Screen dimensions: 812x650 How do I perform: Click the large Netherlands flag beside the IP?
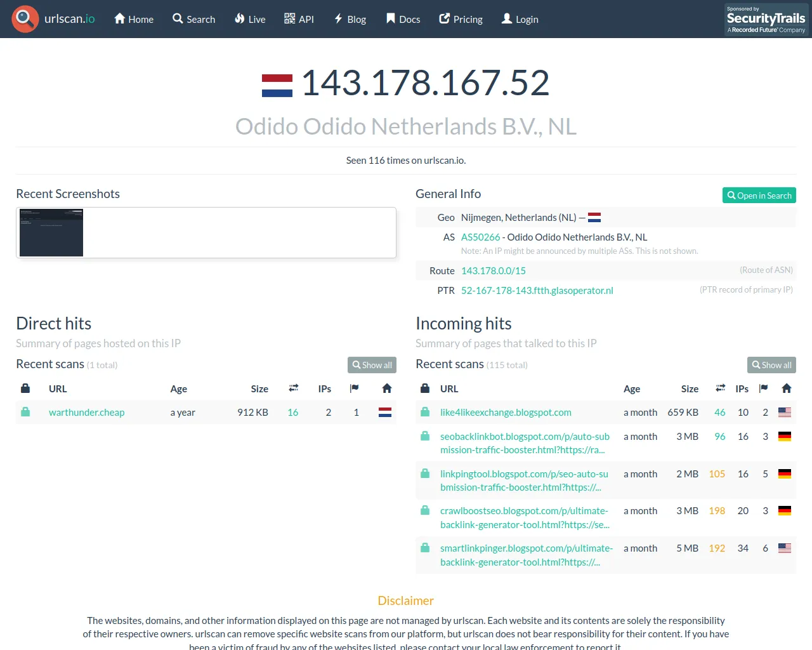click(277, 86)
